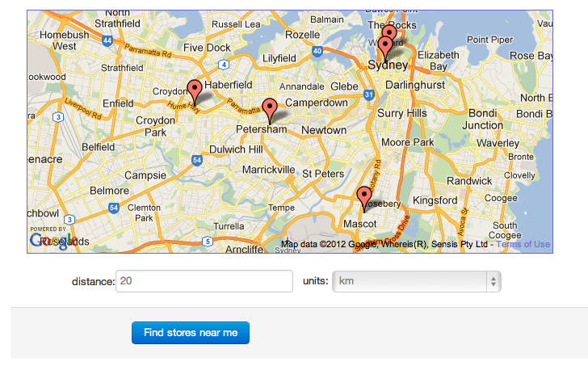Open the Terms of Use link
This screenshot has width=588, height=370.
[x=523, y=245]
